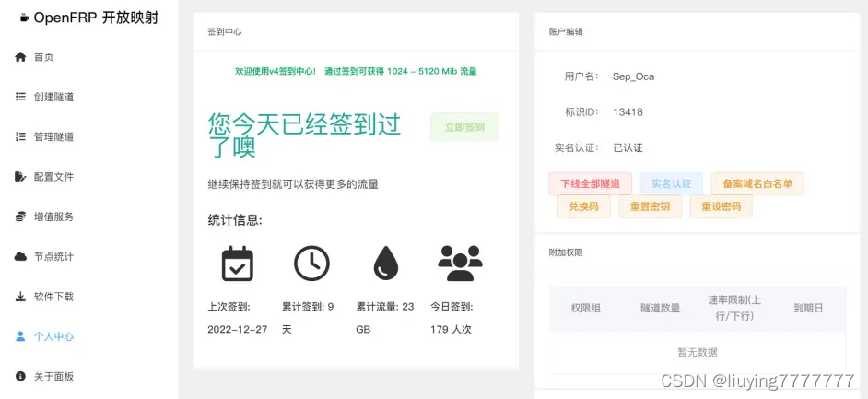Click the 账户编辑 card header
The image size is (868, 399).
[698, 31]
